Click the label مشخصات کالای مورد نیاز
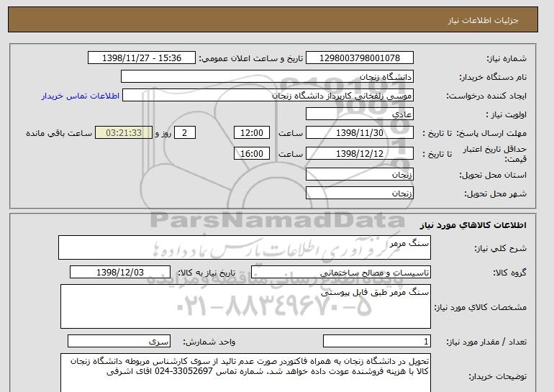Image resolution: width=554 pixels, height=392 pixels. pyautogui.click(x=481, y=307)
